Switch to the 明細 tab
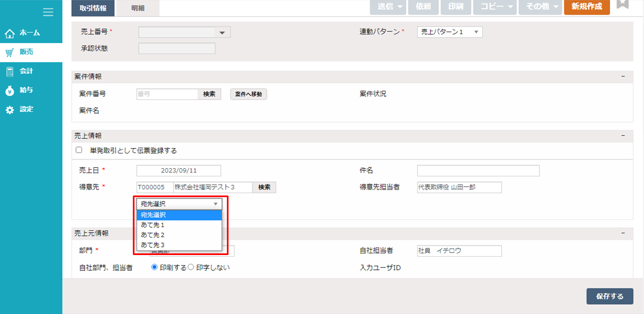644x314 pixels. [138, 7]
